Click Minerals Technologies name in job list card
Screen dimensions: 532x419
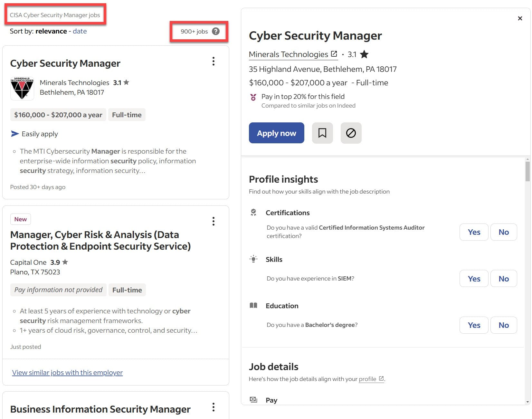pyautogui.click(x=75, y=83)
